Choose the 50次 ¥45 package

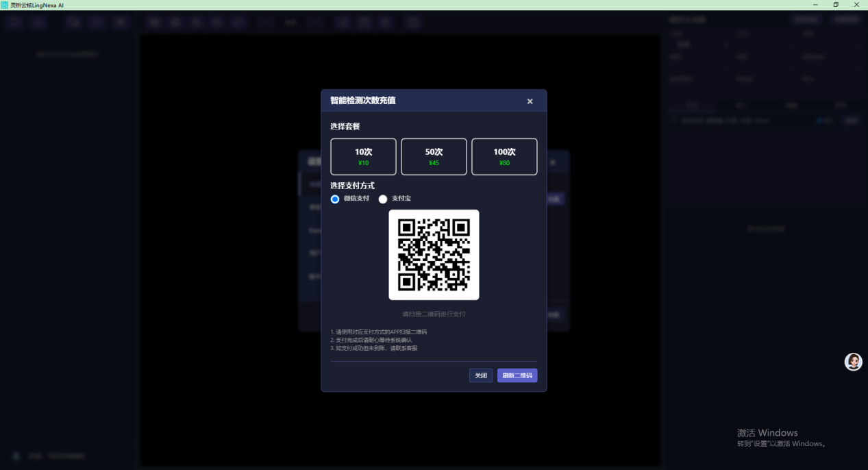click(434, 157)
